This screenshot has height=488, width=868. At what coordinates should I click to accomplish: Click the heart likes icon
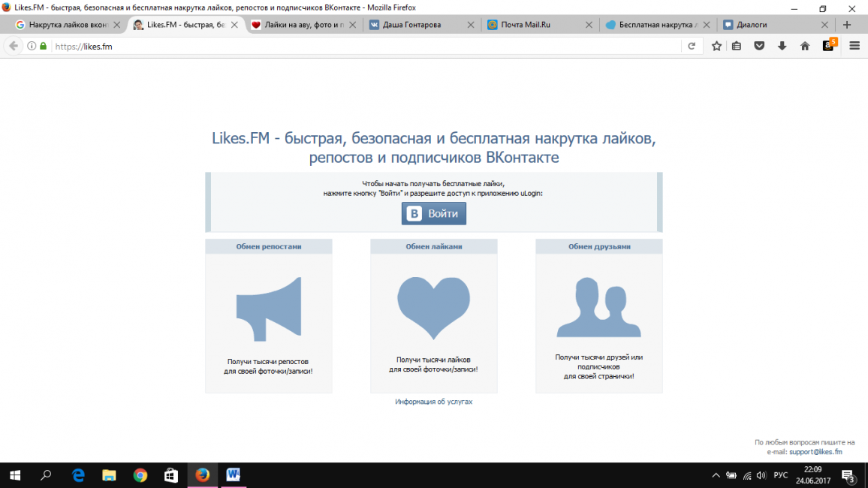coord(433,308)
